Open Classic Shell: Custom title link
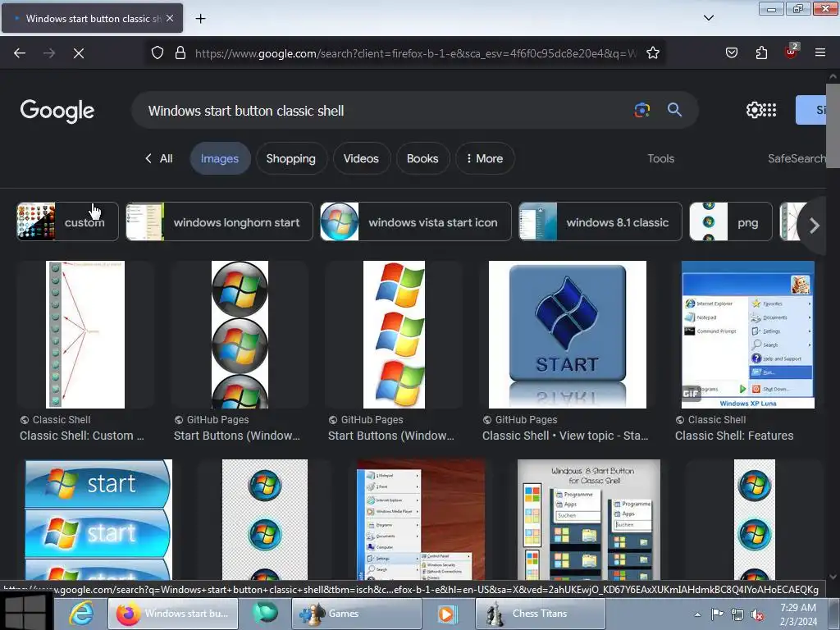This screenshot has height=630, width=840. (x=82, y=436)
